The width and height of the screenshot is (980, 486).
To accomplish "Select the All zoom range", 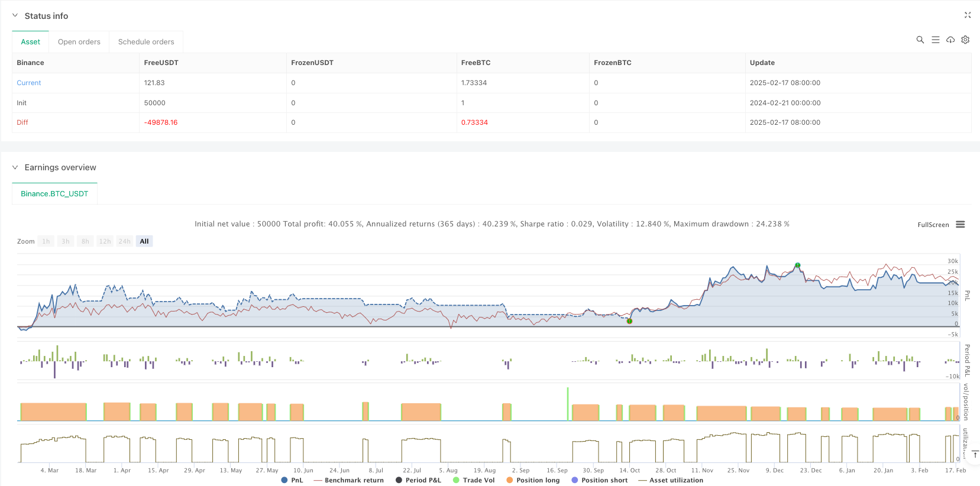I will click(144, 241).
